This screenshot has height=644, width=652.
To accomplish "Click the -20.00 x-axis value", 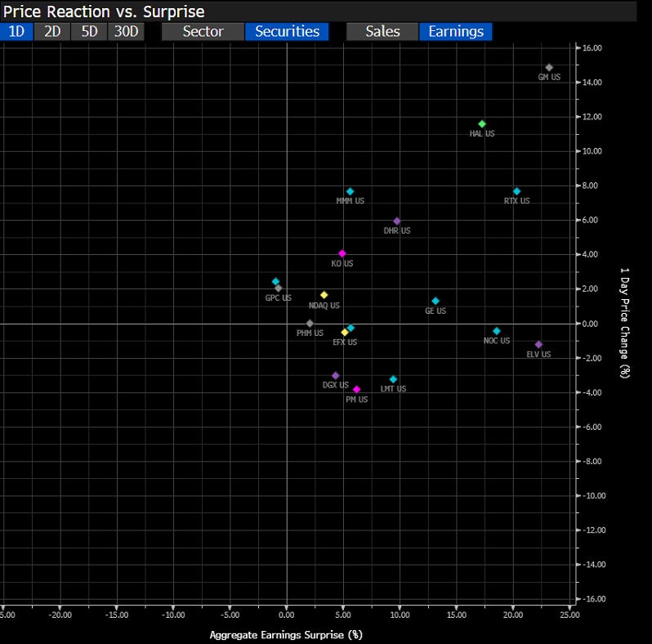I will coord(60,615).
